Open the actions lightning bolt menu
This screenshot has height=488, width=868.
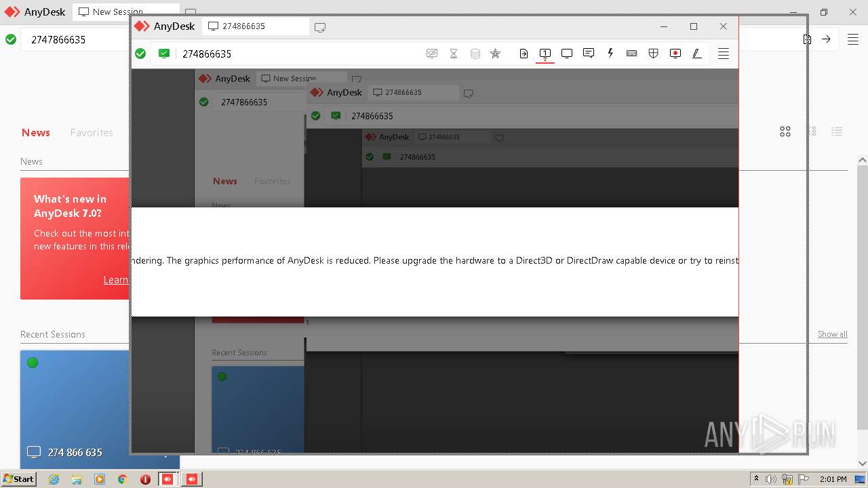(610, 54)
